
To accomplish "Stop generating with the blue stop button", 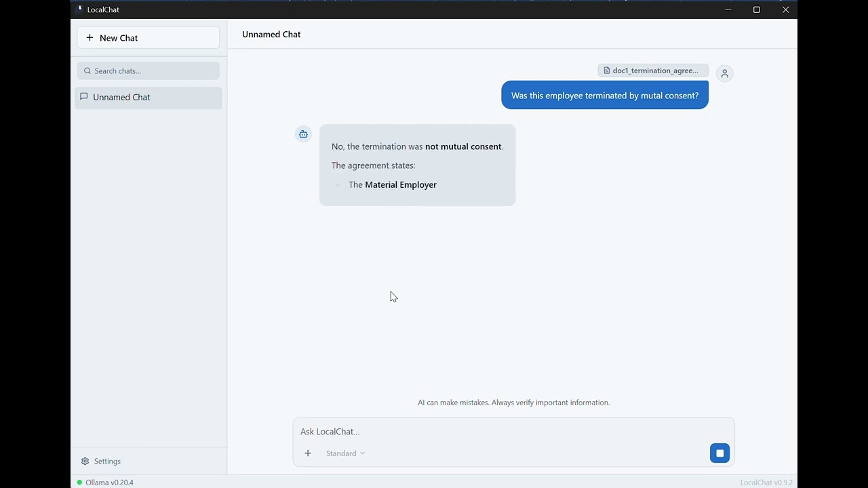I will pos(719,453).
